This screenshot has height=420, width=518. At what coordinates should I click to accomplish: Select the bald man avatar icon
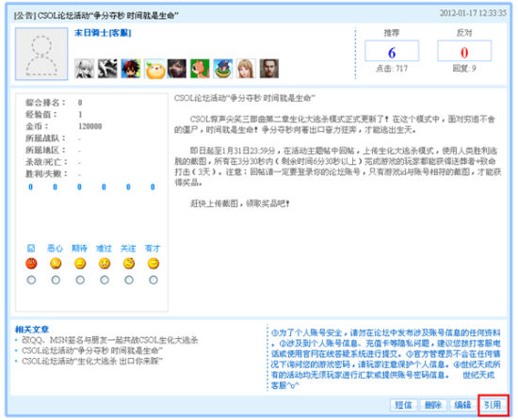pos(269,69)
